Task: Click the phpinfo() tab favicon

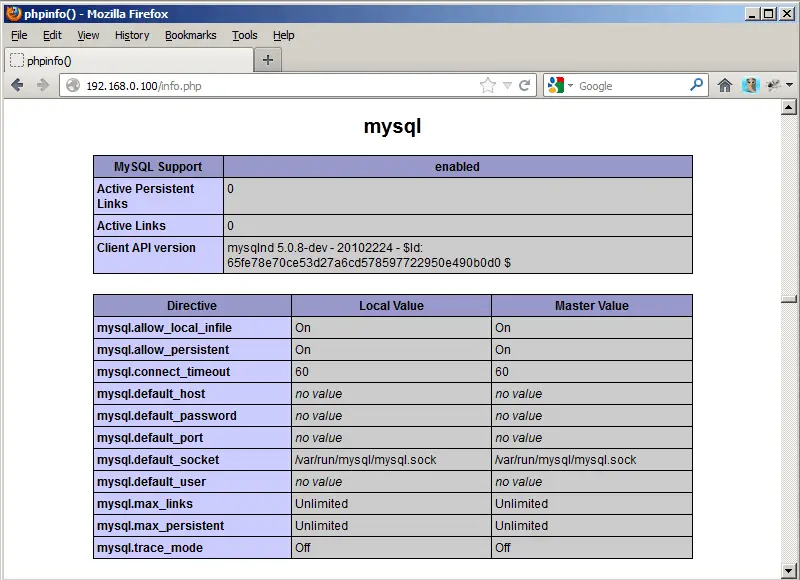Action: tap(17, 60)
